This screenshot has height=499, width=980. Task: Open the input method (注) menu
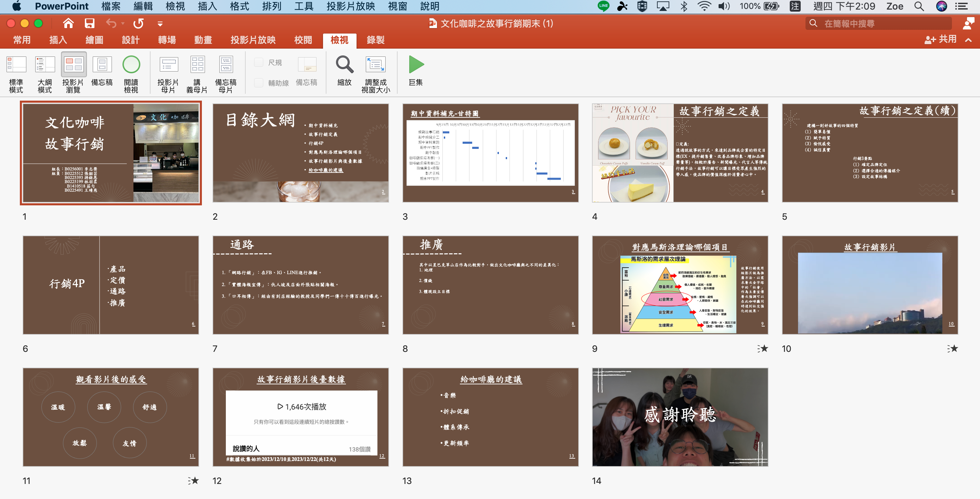coord(795,6)
